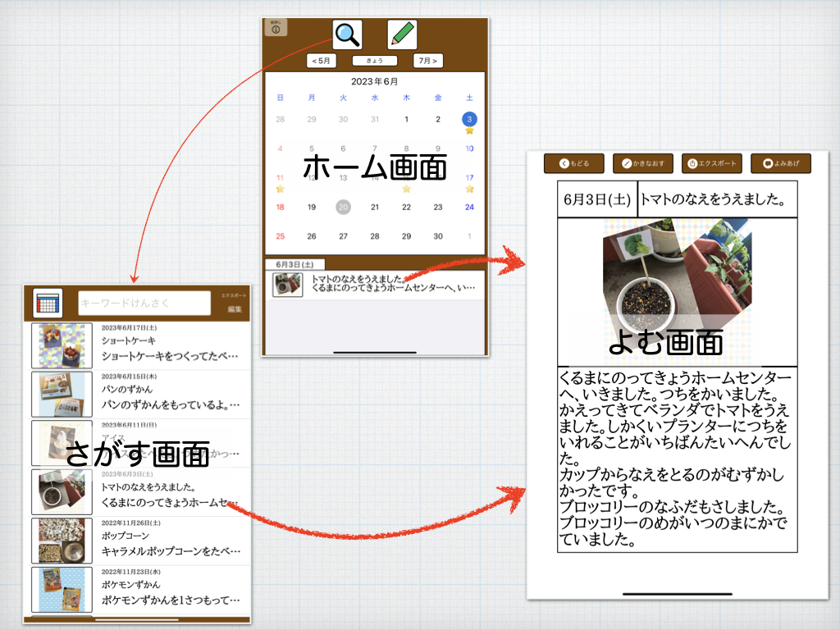Tap the chevron icon on the もどる button
This screenshot has width=840, height=630.
pyautogui.click(x=564, y=162)
